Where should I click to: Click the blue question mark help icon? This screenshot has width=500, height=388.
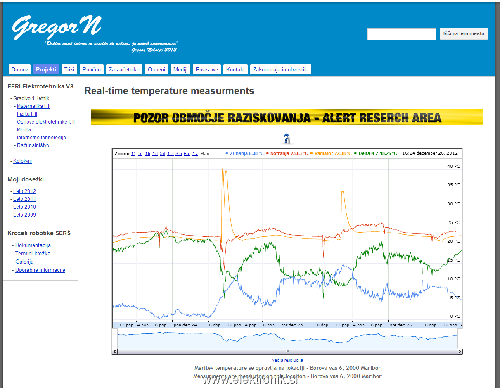(x=287, y=138)
